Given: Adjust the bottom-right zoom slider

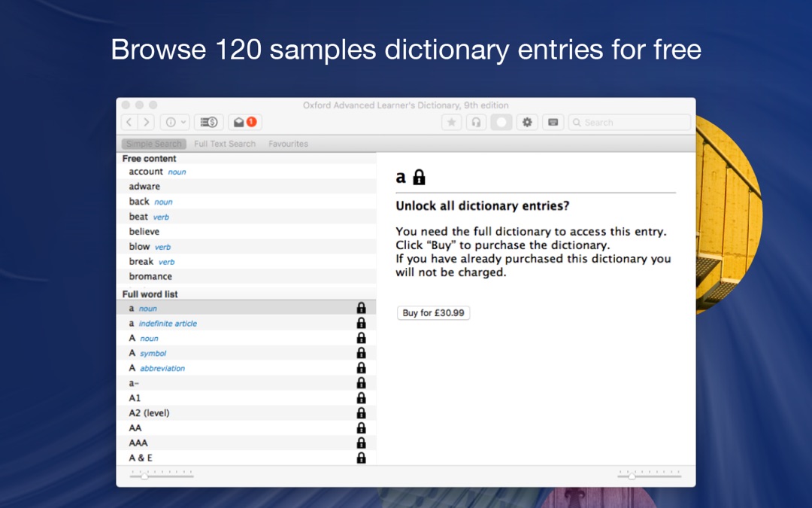Looking at the screenshot, I should click(x=632, y=476).
